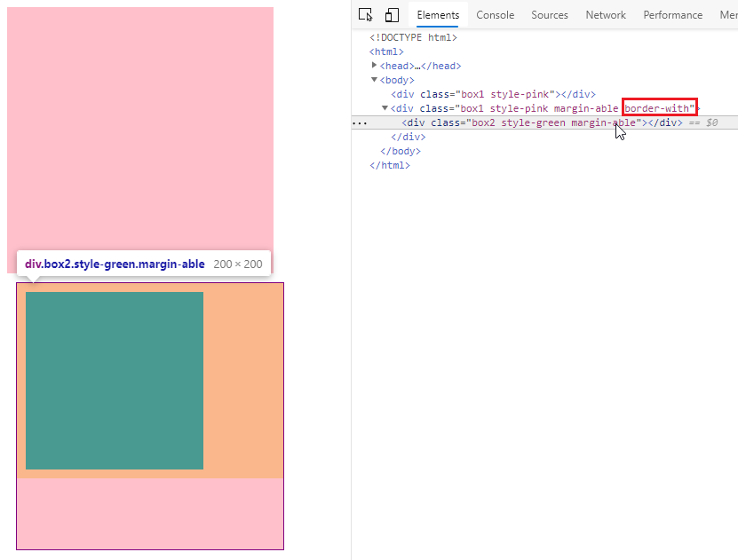Viewport: 738px width, 560px height.
Task: Open the Sources tab
Action: click(549, 15)
